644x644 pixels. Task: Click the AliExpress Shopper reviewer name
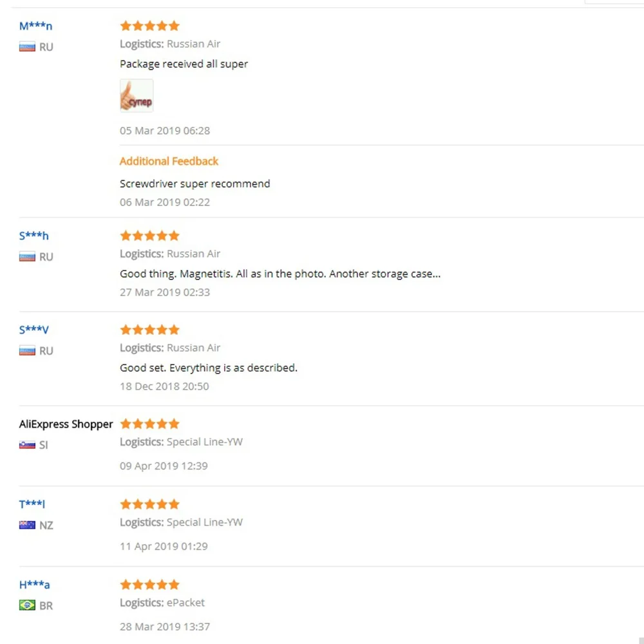pos(66,424)
